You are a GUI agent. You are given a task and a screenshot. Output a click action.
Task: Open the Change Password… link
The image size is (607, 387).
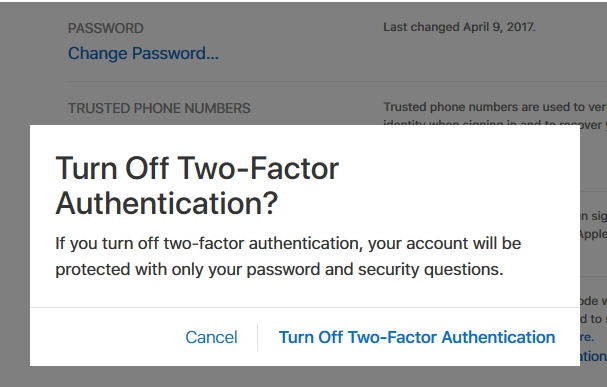coord(143,53)
